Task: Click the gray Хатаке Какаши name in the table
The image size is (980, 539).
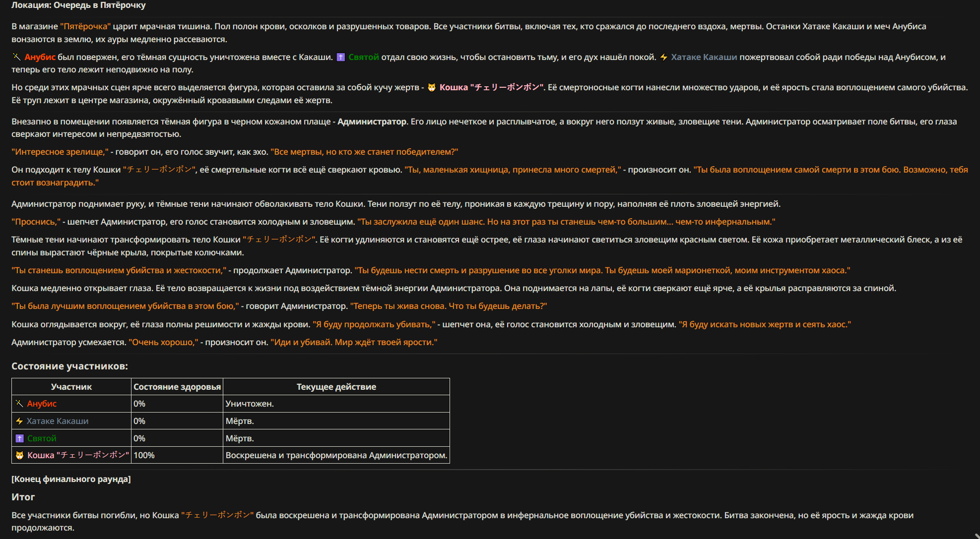Action: 58,421
